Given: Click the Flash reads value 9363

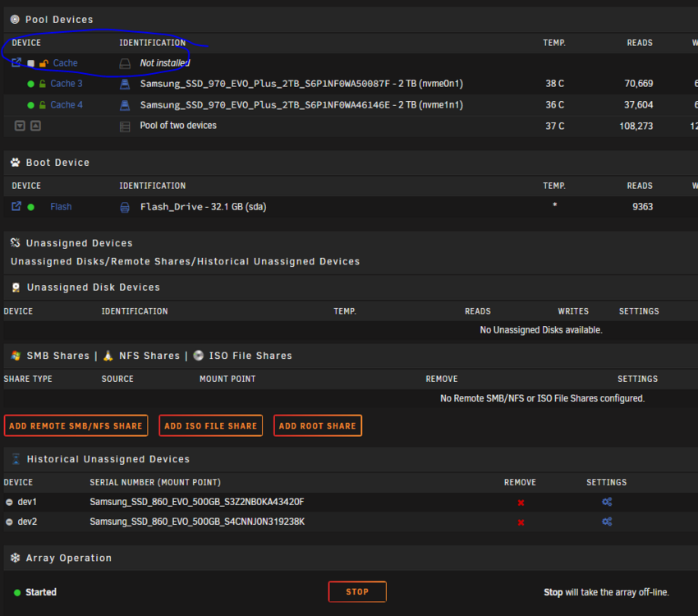Looking at the screenshot, I should pyautogui.click(x=642, y=206).
